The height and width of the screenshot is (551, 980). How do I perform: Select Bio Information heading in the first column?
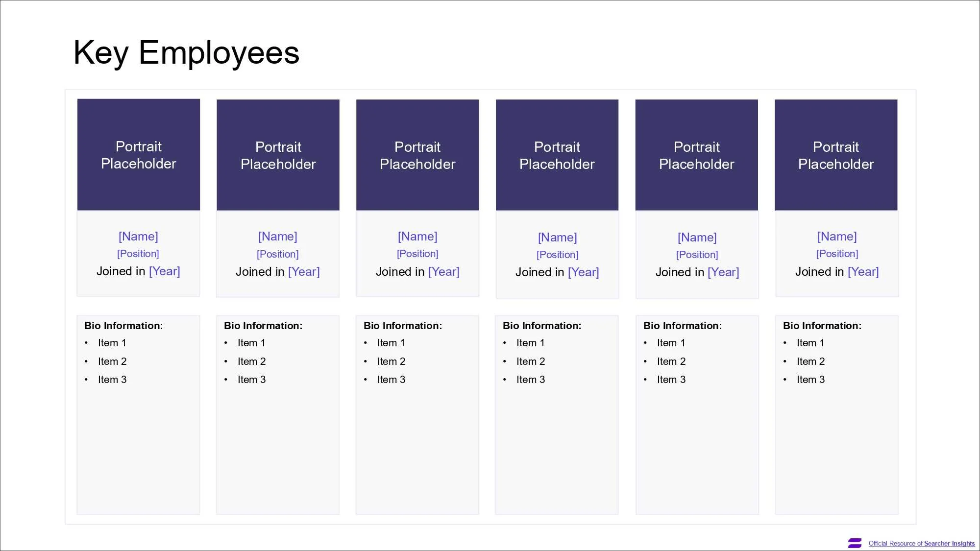coord(123,326)
